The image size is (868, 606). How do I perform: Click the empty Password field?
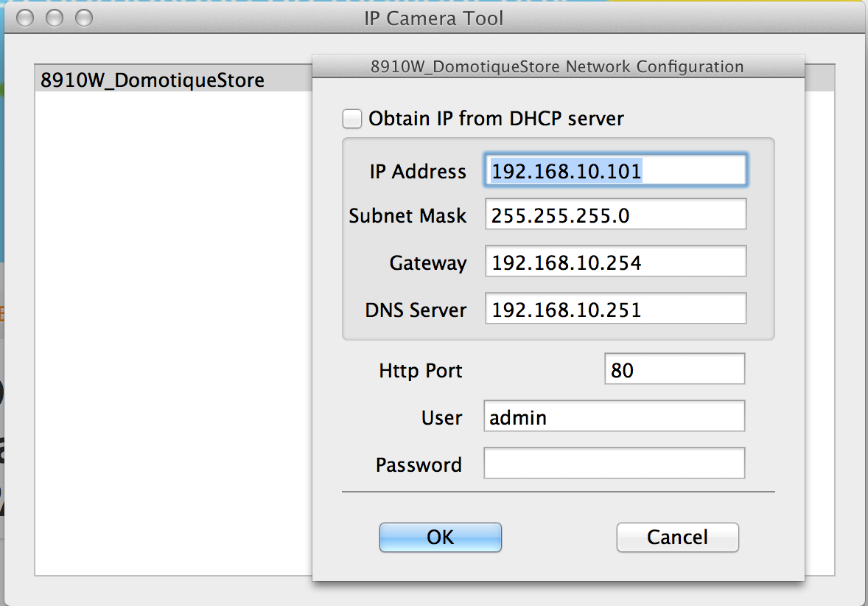point(614,463)
